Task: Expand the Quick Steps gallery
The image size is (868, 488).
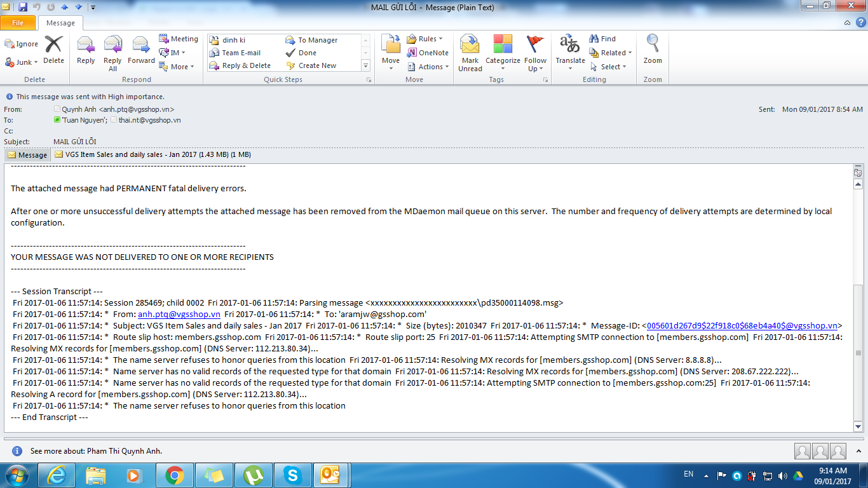Action: [x=365, y=65]
